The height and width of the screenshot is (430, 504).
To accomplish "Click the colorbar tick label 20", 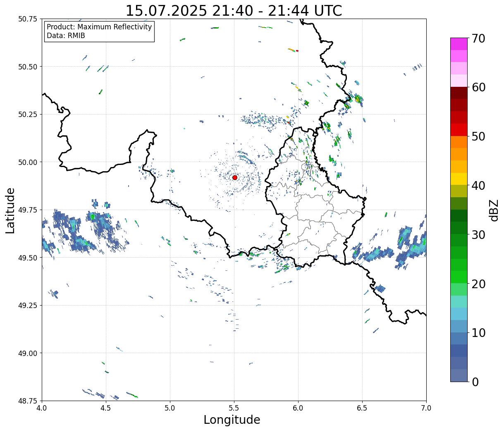I will click(478, 284).
